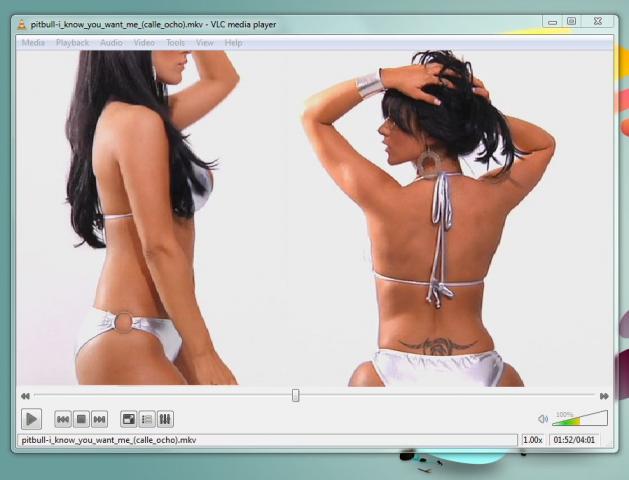Start playback with the Play button
This screenshot has height=480, width=629.
click(x=31, y=419)
